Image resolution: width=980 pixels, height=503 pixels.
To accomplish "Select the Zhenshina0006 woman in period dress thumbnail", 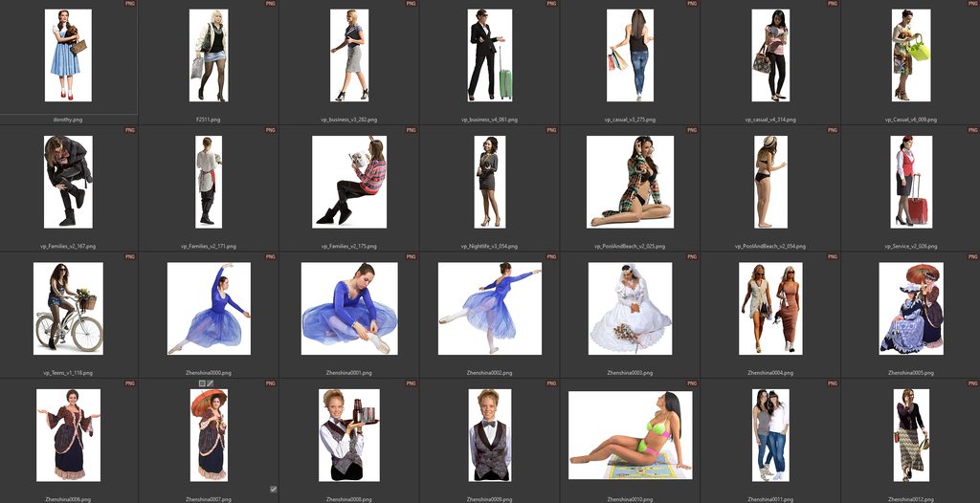I will (68, 434).
